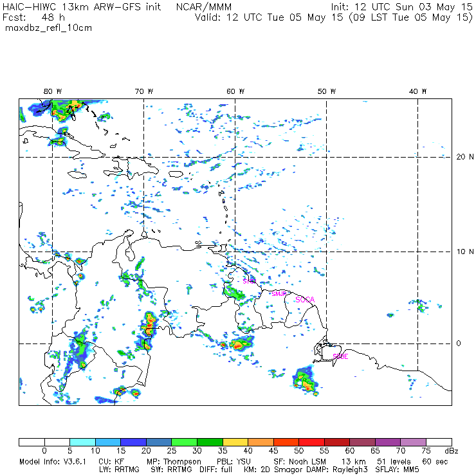Image resolution: width=476 pixels, height=476 pixels.
Task: Click the 'PBL: YSU' footer entry
Action: pyautogui.click(x=233, y=462)
